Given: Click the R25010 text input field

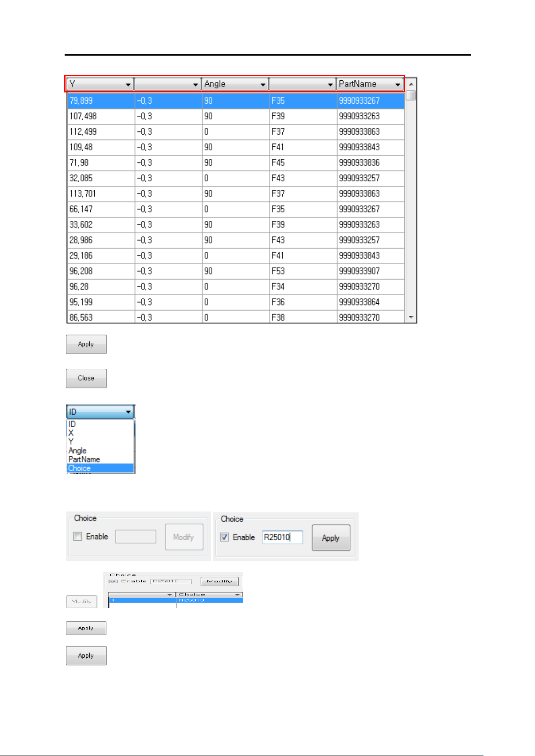Looking at the screenshot, I should 282,537.
